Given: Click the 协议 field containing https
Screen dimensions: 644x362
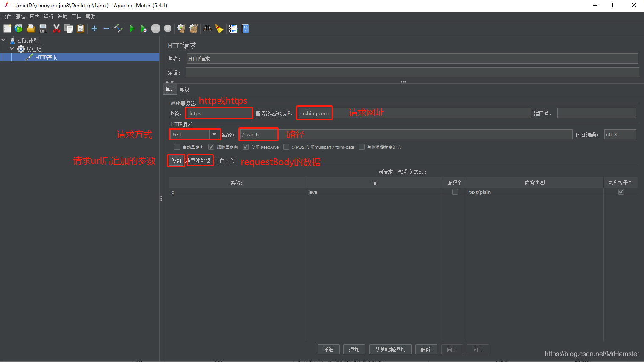Looking at the screenshot, I should pos(220,113).
